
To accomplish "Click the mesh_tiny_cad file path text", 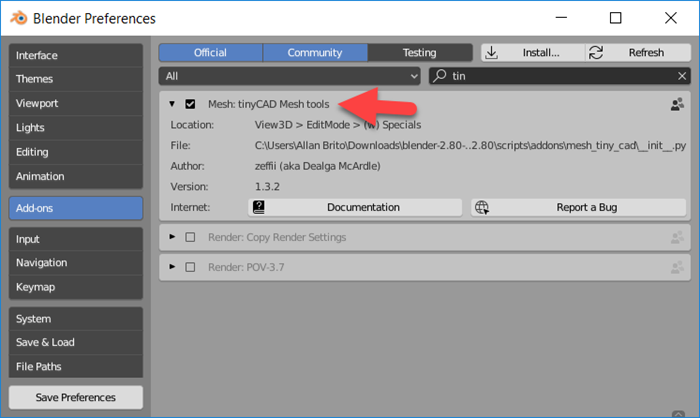I will [470, 146].
